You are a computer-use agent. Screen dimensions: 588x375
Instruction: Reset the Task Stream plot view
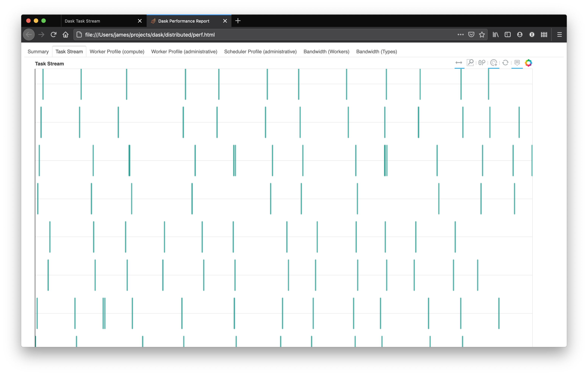tap(505, 63)
